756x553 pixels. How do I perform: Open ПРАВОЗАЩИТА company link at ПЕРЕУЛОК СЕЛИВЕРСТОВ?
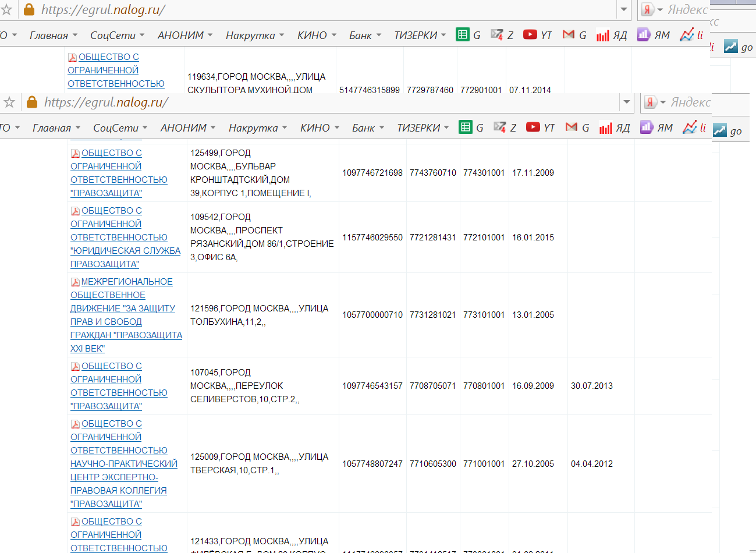107,406
